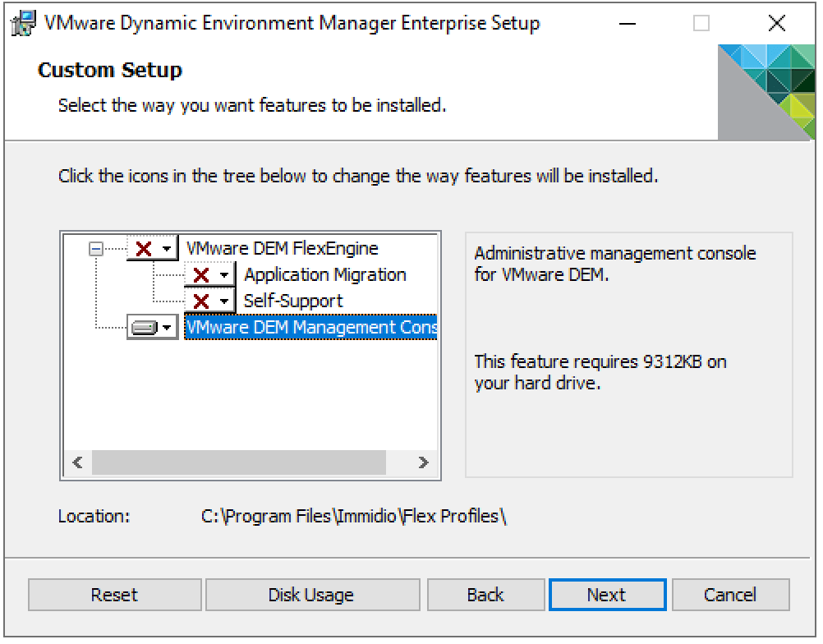Cancel the VMware DEM setup
Viewport: 823px width, 644px height.
tap(730, 594)
